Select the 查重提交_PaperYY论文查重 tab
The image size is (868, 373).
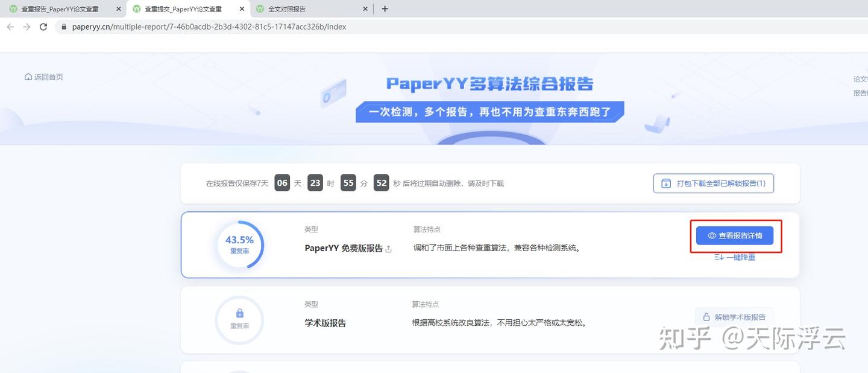point(188,9)
